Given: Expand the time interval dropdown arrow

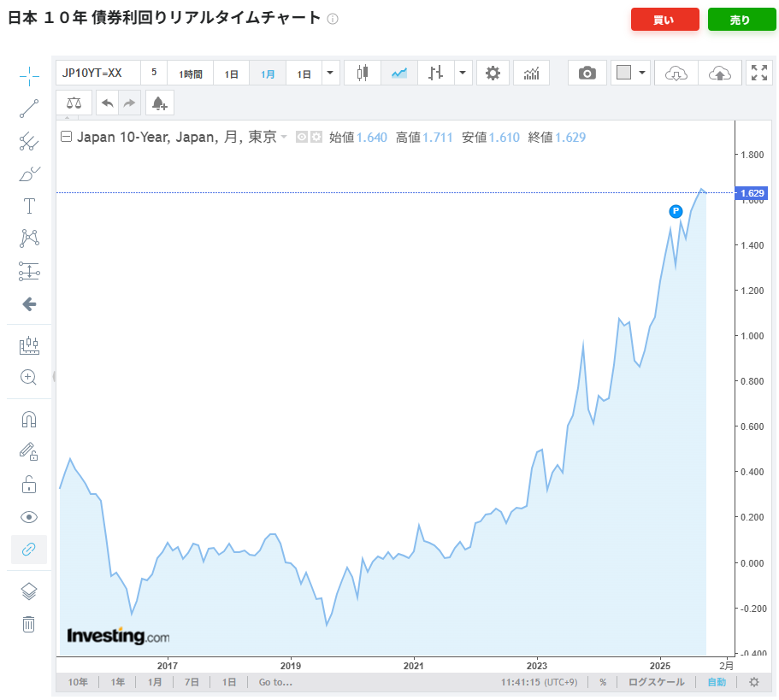Looking at the screenshot, I should [331, 74].
